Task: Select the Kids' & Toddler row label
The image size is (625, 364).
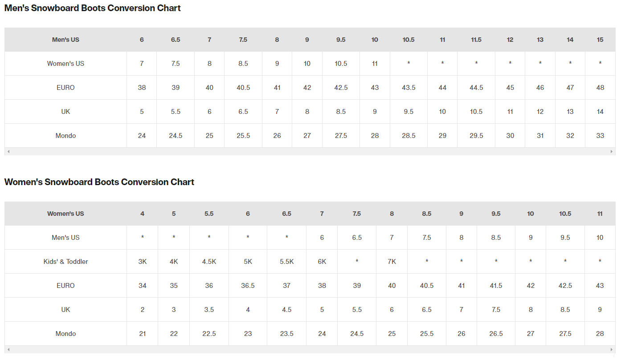Action: [x=65, y=262]
